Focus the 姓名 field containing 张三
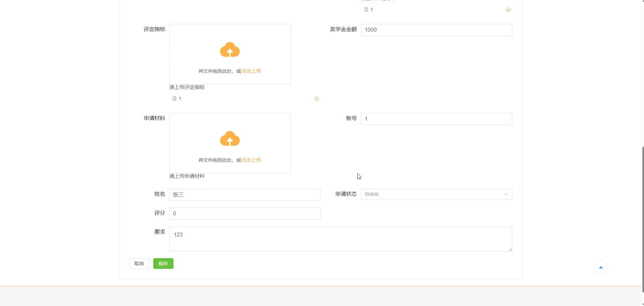This screenshot has height=306, width=644. point(245,195)
